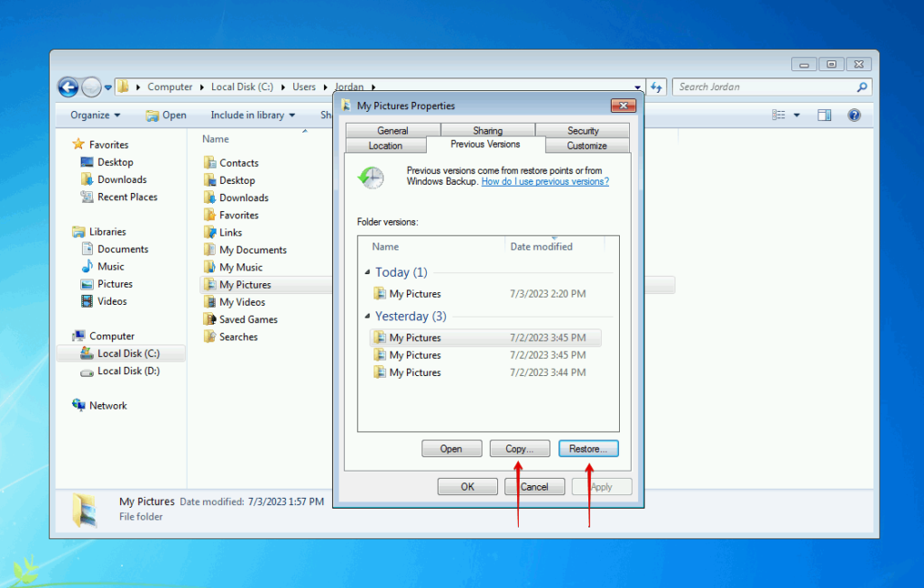Click inside the Search Jordan box
This screenshot has width=924, height=588.
coord(767,87)
